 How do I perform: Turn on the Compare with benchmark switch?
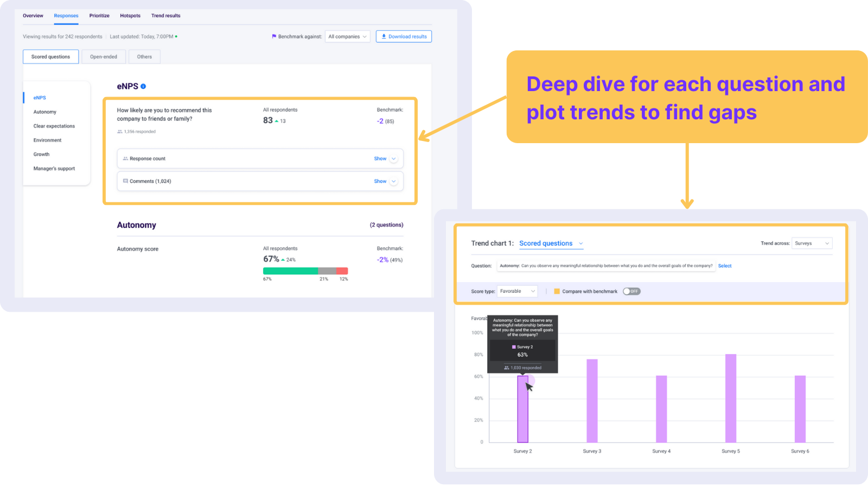click(x=631, y=291)
